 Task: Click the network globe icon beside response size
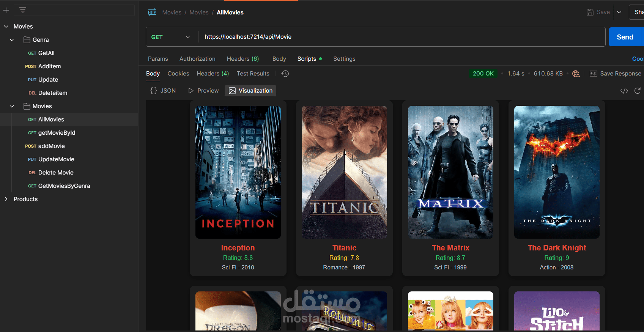(x=576, y=74)
